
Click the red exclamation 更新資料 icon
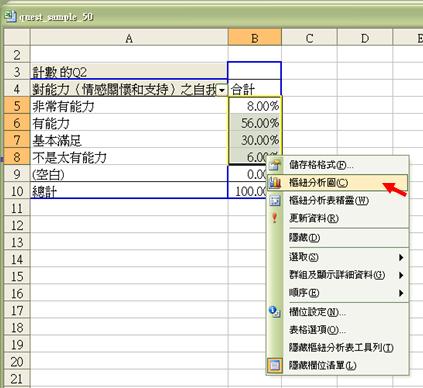(x=275, y=218)
